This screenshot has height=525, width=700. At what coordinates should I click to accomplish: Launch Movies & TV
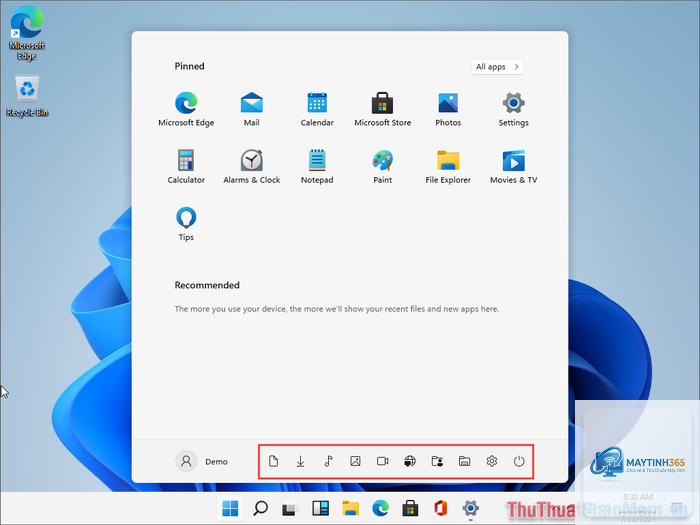tap(513, 167)
